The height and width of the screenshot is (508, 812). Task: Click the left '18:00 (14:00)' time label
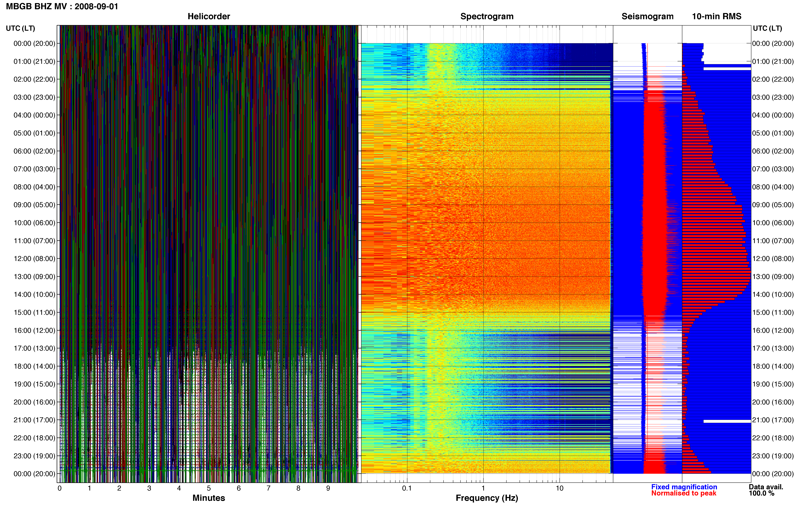pos(34,366)
